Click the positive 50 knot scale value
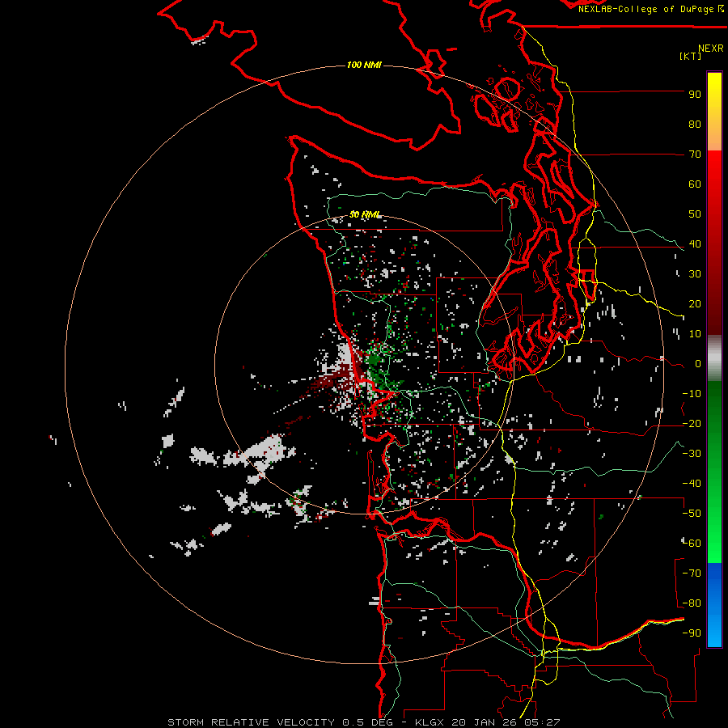Viewport: 728px width, 728px height. tap(695, 214)
